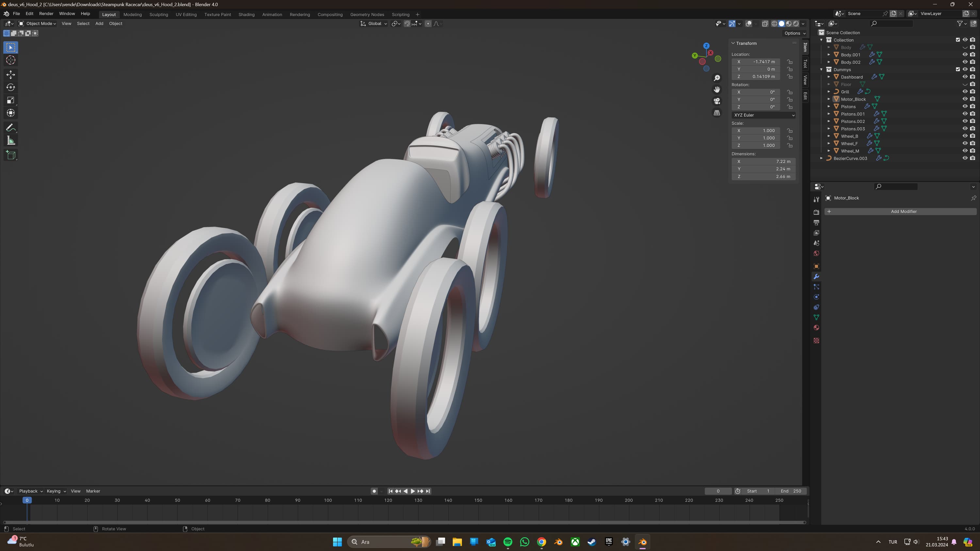Expand the BezierCurve.003 tree item
The width and height of the screenshot is (980, 551).
click(x=821, y=158)
